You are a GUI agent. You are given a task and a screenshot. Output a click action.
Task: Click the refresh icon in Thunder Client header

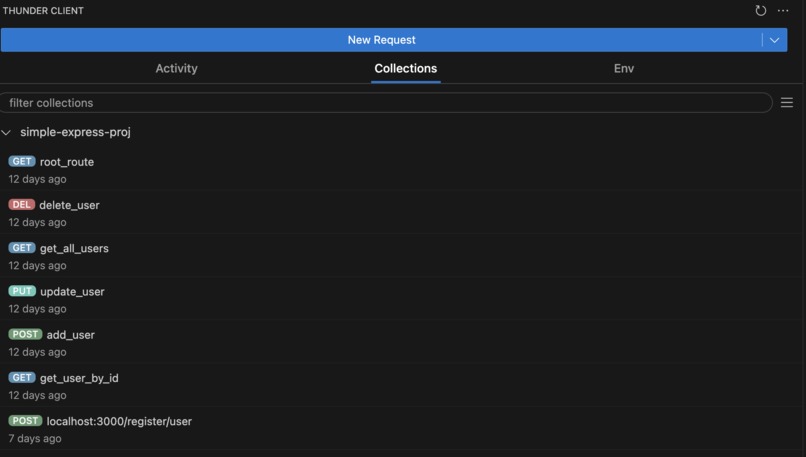[761, 10]
